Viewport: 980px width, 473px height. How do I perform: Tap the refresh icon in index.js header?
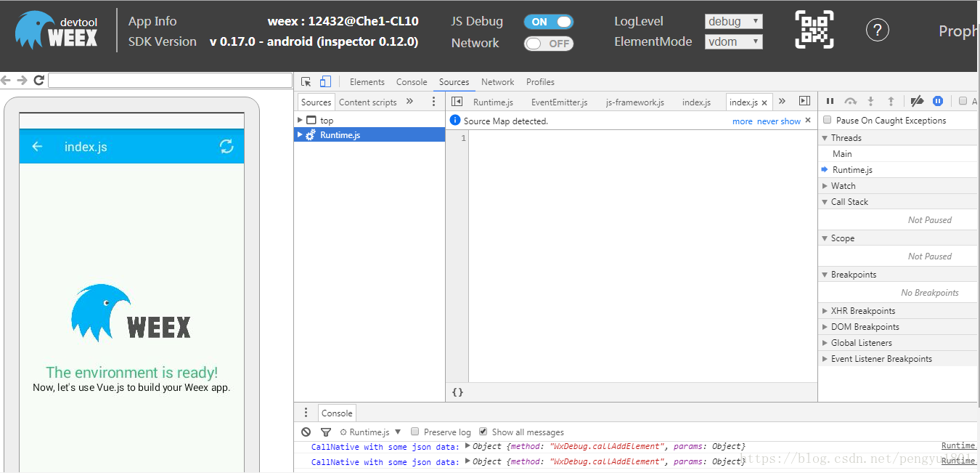[226, 147]
